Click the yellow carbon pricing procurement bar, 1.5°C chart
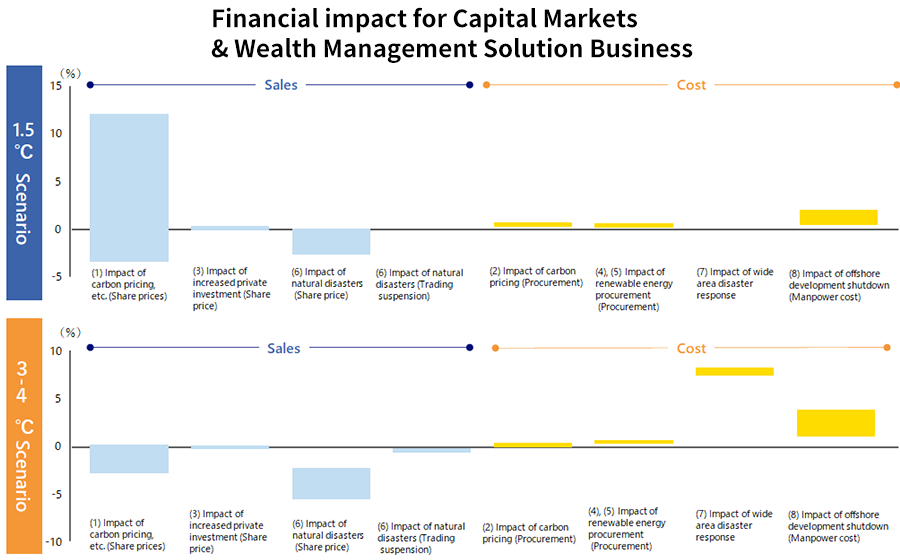Viewport: 900px width, 560px height. 531,225
